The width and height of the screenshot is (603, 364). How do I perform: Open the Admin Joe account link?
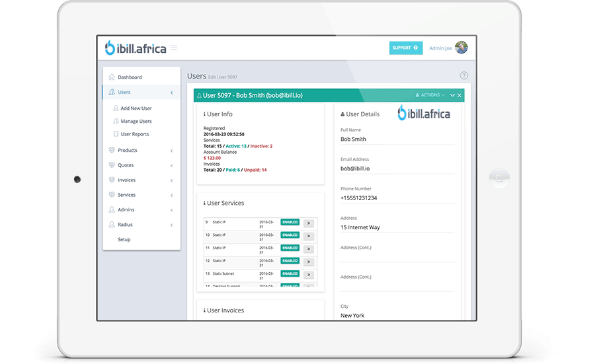(x=440, y=48)
